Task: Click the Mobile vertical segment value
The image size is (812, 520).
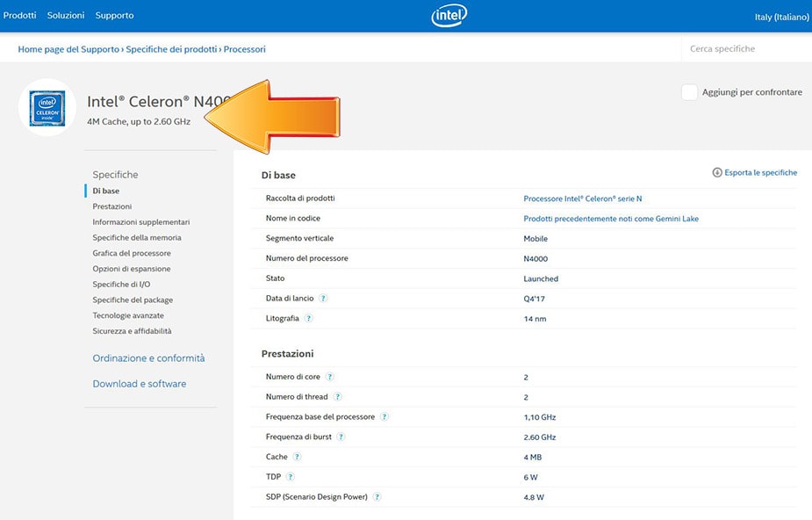Action: pos(535,239)
